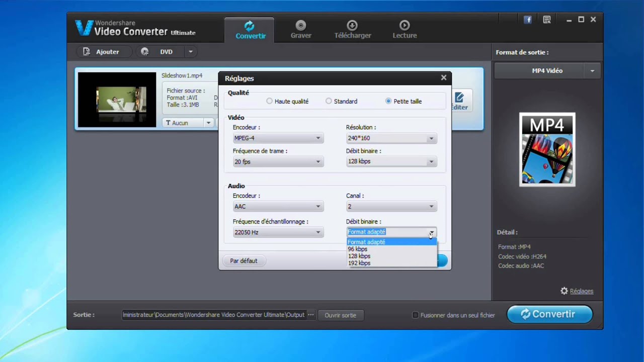Click the Éditer pencil icon
The image size is (644, 362).
click(459, 98)
